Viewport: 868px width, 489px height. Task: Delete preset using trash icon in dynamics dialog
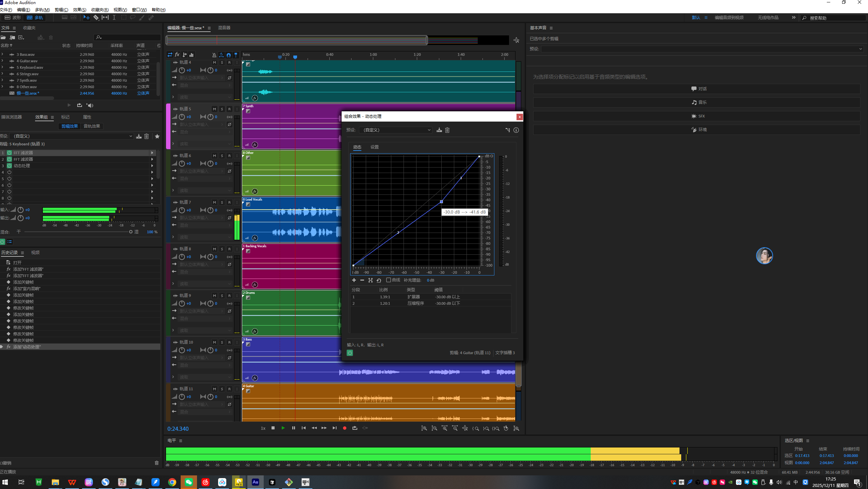tap(447, 130)
